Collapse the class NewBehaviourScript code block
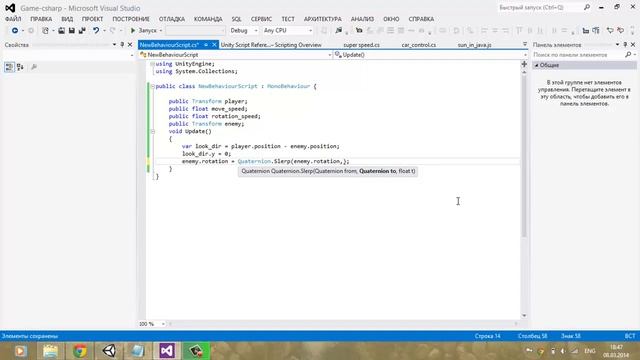The height and width of the screenshot is (360, 640). [x=153, y=86]
